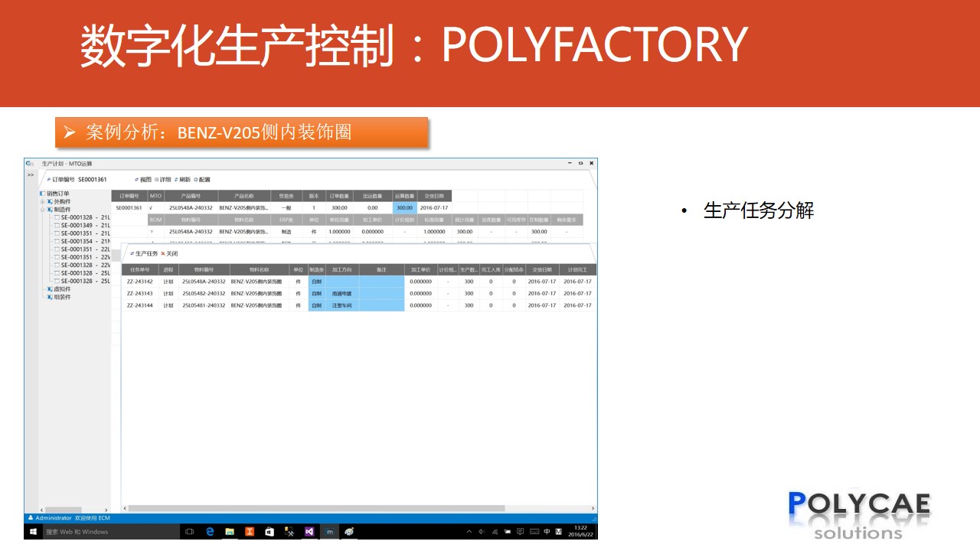Click the 视图 view toolbar button
This screenshot has width=980, height=551.
(143, 179)
